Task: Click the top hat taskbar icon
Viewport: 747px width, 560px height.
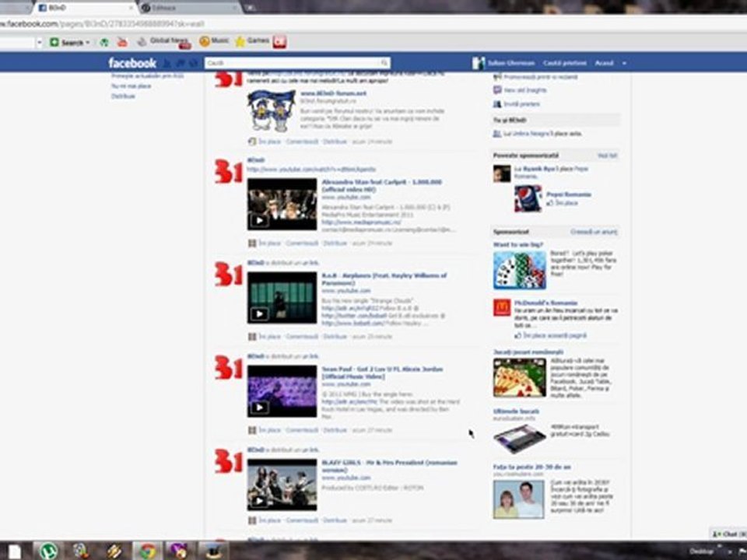Action: coord(212,551)
